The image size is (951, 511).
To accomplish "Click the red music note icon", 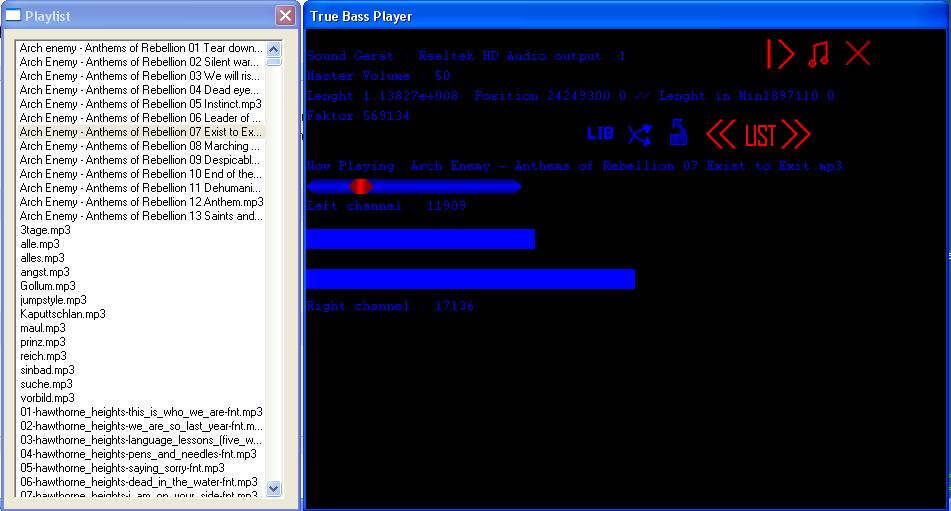I will click(x=819, y=54).
